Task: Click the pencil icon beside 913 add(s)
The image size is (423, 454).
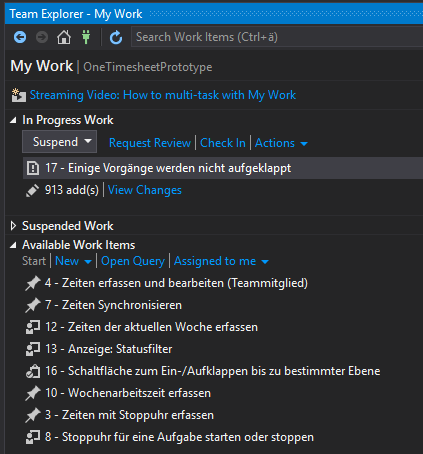Action: pyautogui.click(x=32, y=190)
